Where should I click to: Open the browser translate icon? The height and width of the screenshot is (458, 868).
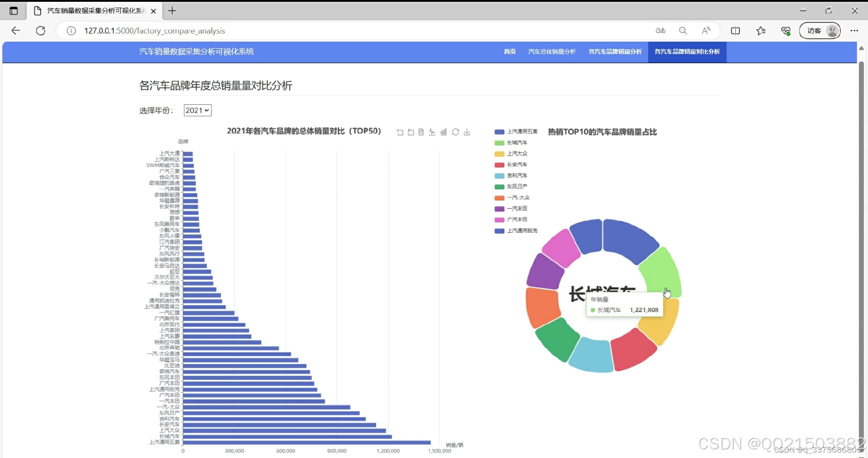(x=660, y=30)
